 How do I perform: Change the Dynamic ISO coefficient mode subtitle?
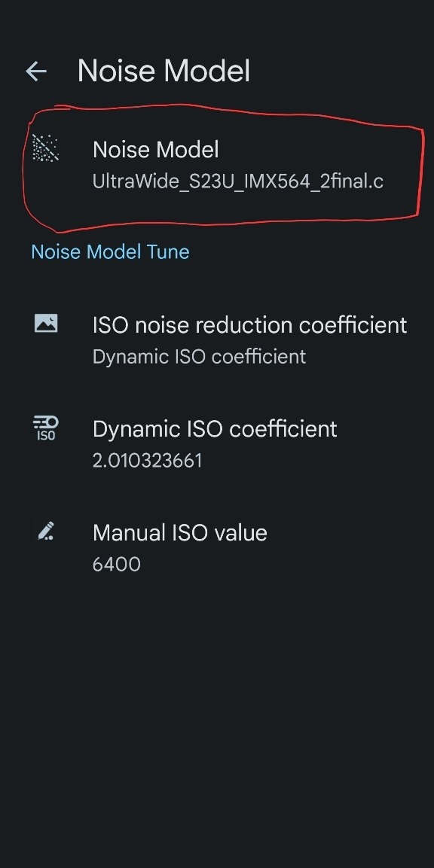point(199,357)
